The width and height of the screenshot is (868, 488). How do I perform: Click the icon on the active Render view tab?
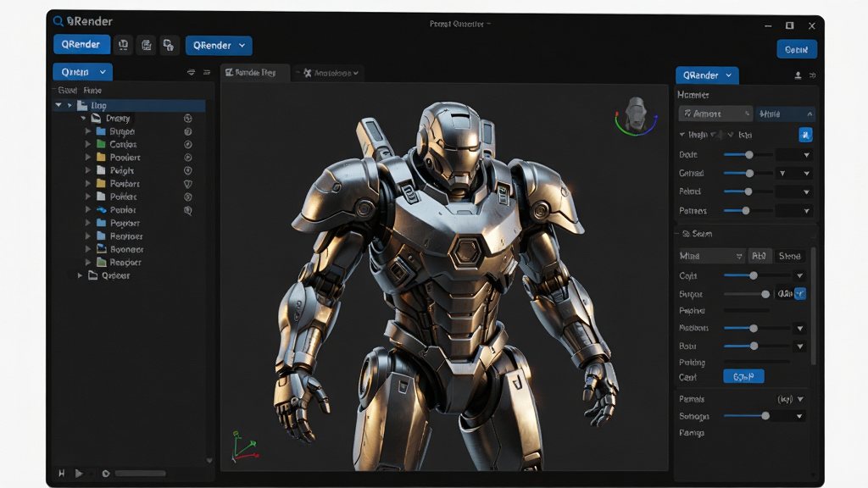pos(229,73)
